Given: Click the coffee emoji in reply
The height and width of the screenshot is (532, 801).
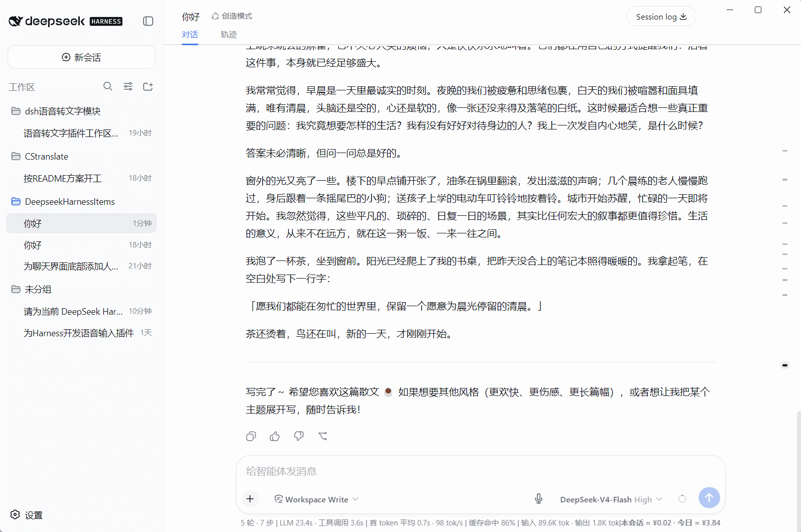Looking at the screenshot, I should [388, 392].
